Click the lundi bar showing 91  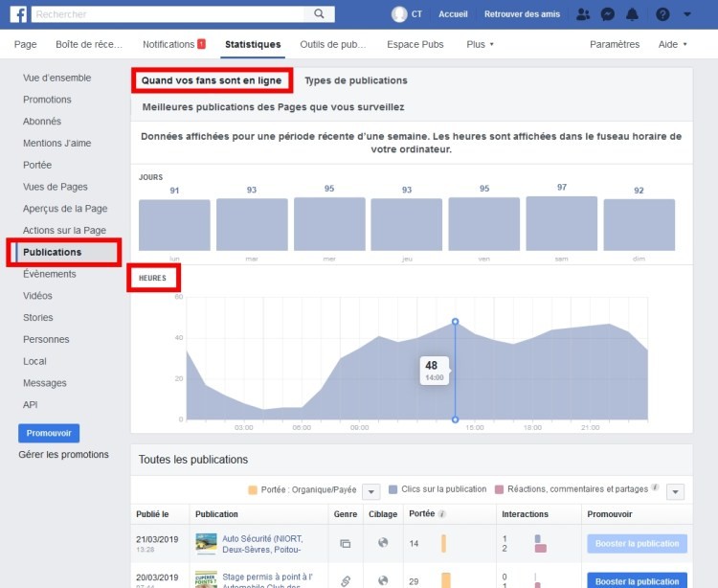pos(174,225)
